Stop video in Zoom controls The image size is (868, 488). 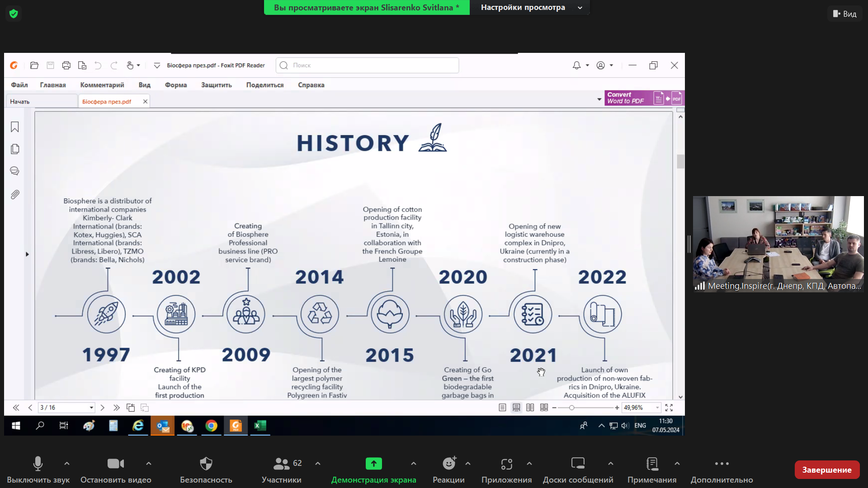pyautogui.click(x=116, y=470)
